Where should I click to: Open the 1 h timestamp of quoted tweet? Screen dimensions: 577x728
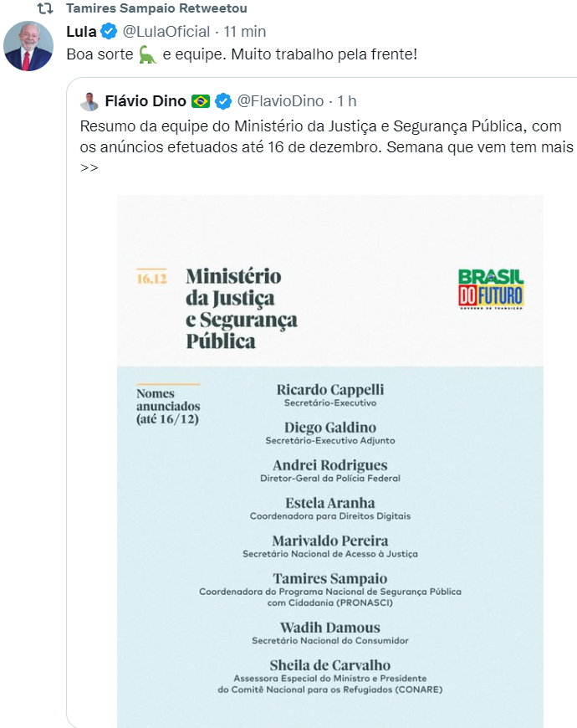(x=347, y=101)
